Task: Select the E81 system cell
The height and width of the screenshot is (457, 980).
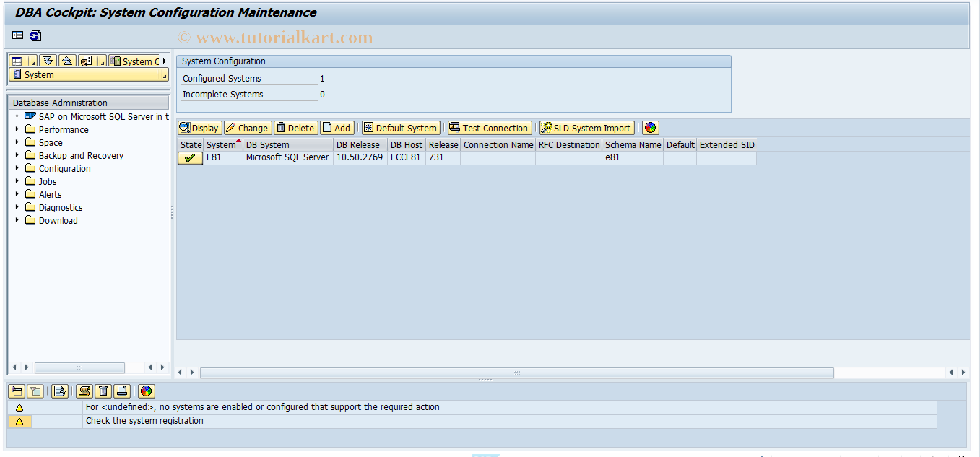Action: tap(223, 157)
